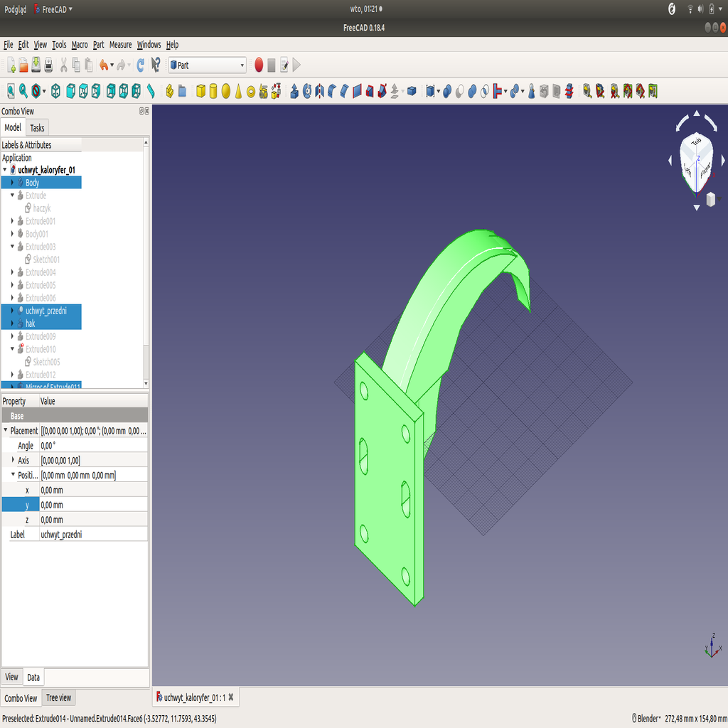Open the Part Revolve tool

click(306, 91)
